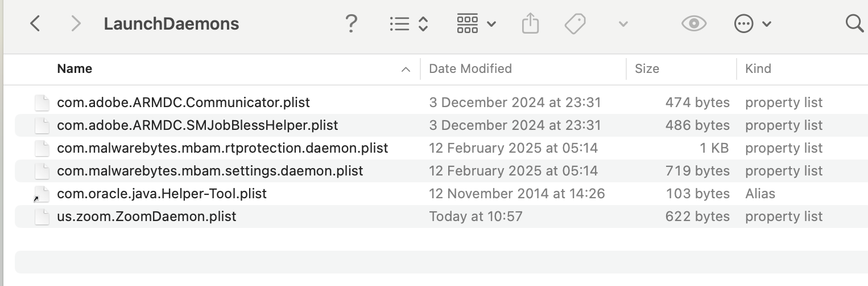
Task: Toggle Name column sort order arrow
Action: click(x=406, y=69)
